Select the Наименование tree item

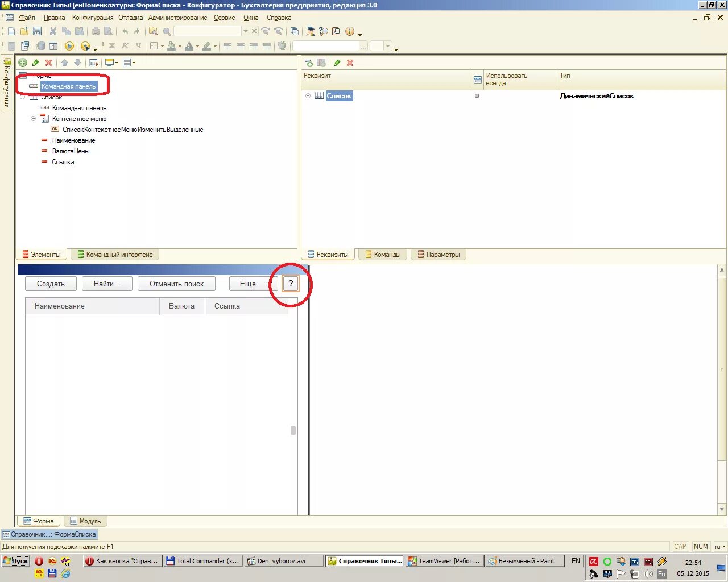[x=73, y=140]
